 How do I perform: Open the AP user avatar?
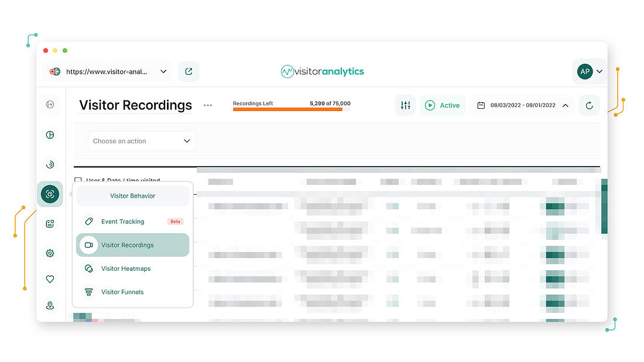tap(585, 71)
